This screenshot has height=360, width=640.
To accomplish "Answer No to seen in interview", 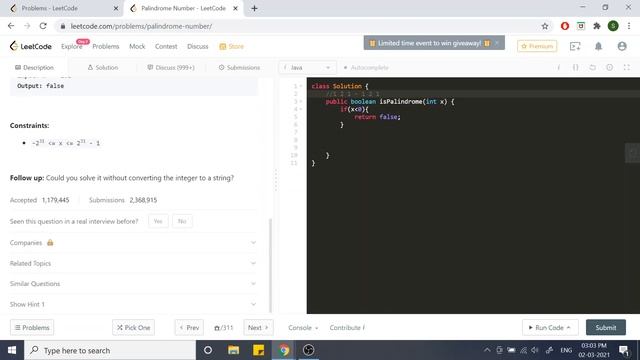I will point(182,221).
